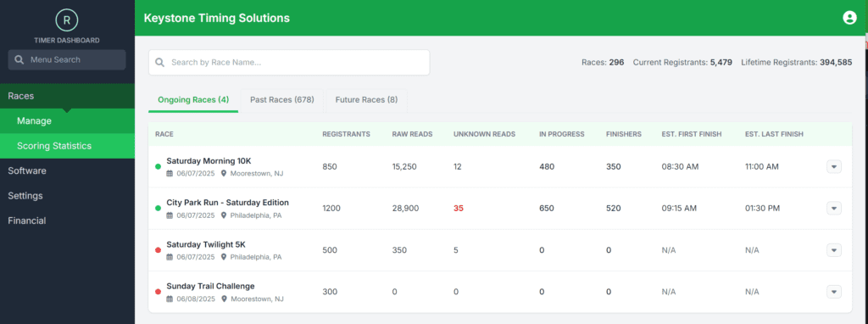Focus the Search by Race Name field

289,63
